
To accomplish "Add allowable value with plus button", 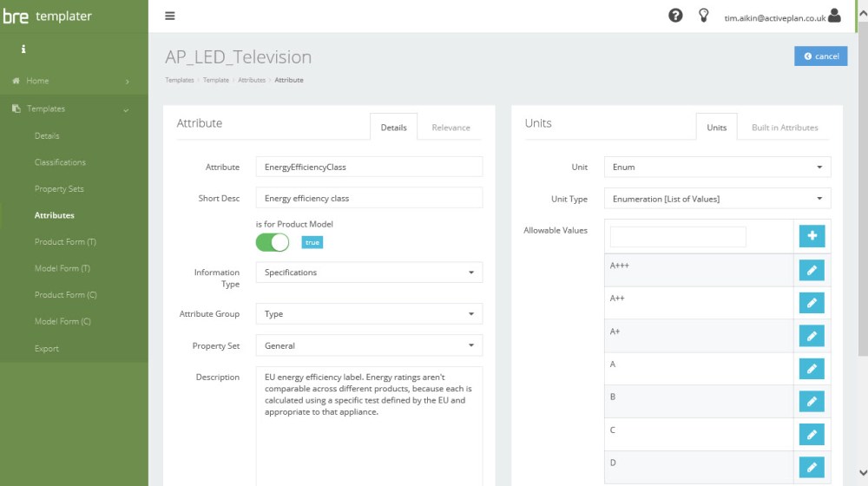I will click(x=812, y=236).
